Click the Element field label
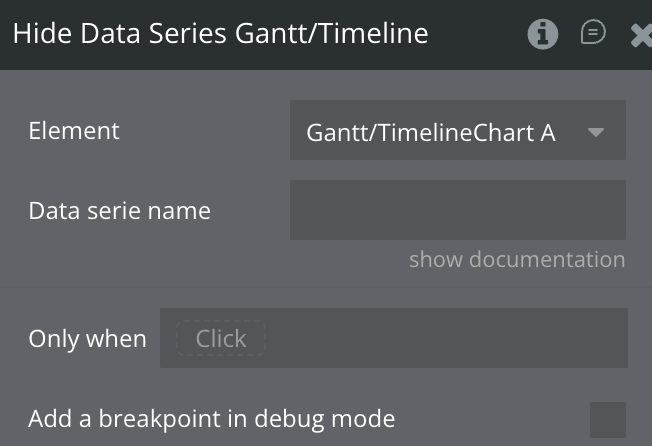Screen dimensions: 652x446 [x=74, y=131]
